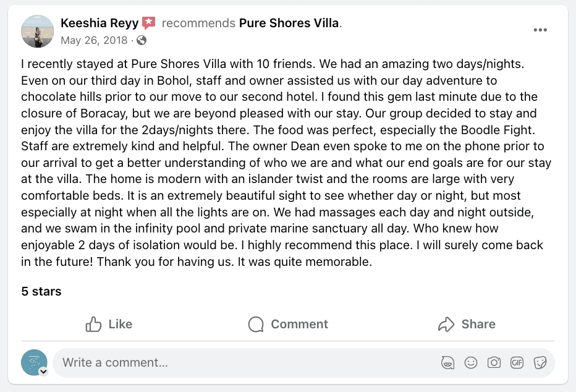This screenshot has width=576, height=392.
Task: Expand the commenting identity dropdown arrow
Action: pyautogui.click(x=43, y=372)
